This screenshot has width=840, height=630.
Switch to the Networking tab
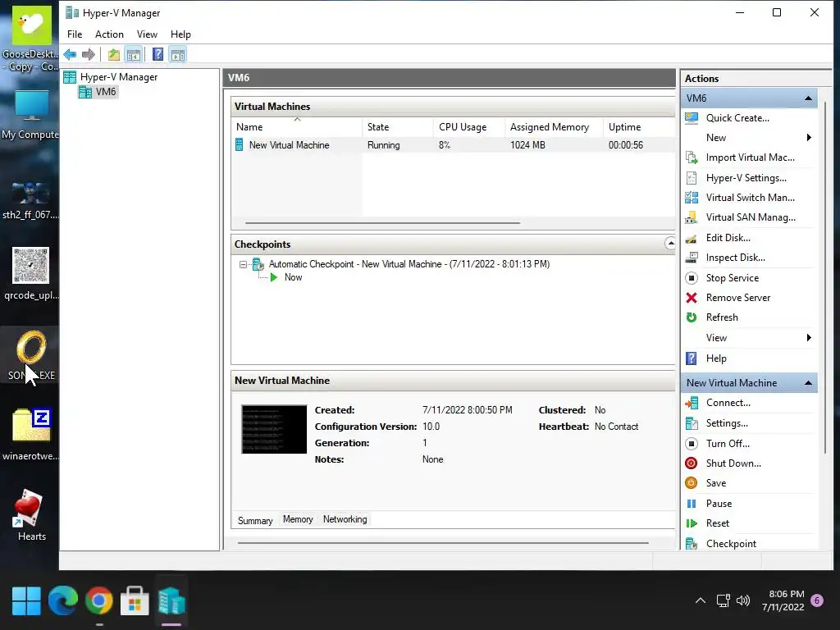345,519
